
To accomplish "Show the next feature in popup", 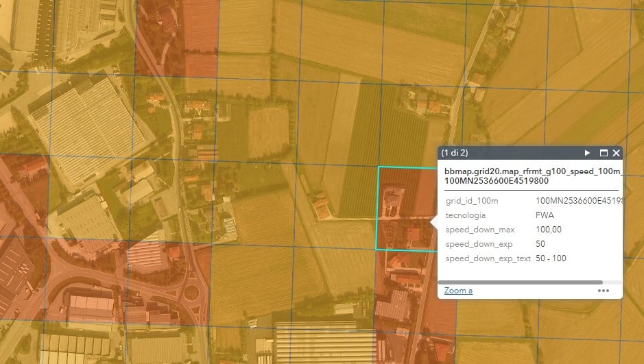I will point(587,153).
